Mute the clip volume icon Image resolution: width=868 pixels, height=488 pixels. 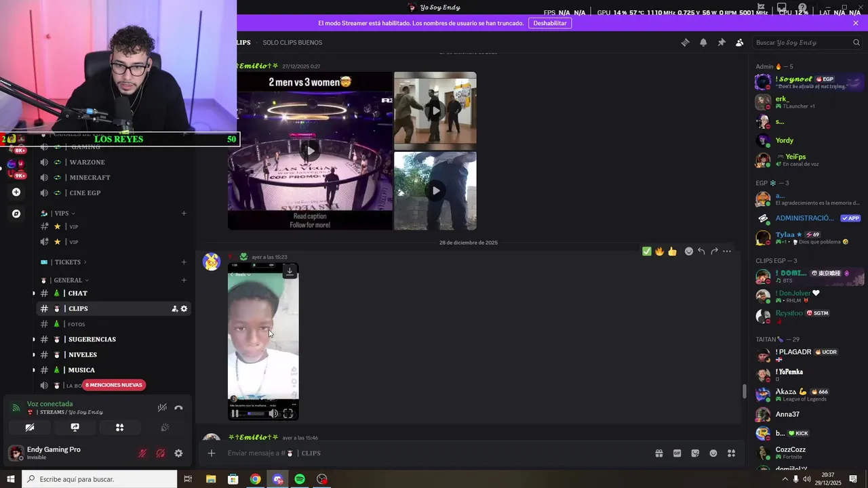pos(273,413)
